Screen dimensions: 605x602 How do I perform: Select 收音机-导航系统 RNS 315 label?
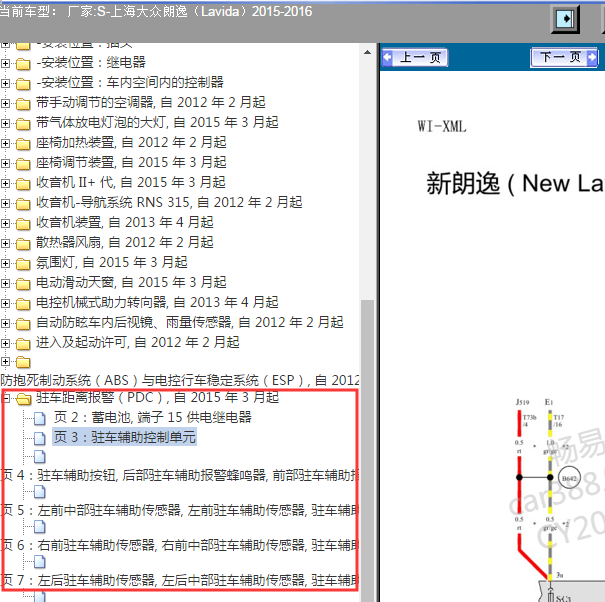click(x=169, y=202)
